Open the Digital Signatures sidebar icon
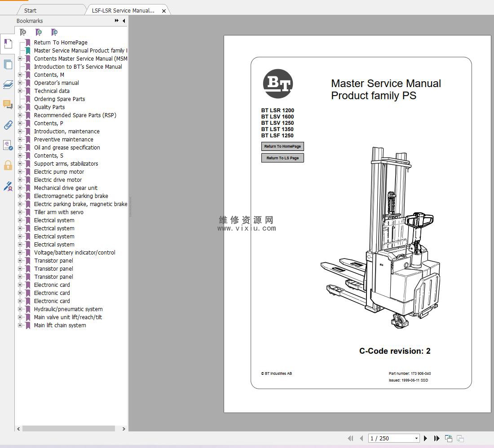Image resolution: width=494 pixels, height=448 pixels. [x=8, y=186]
